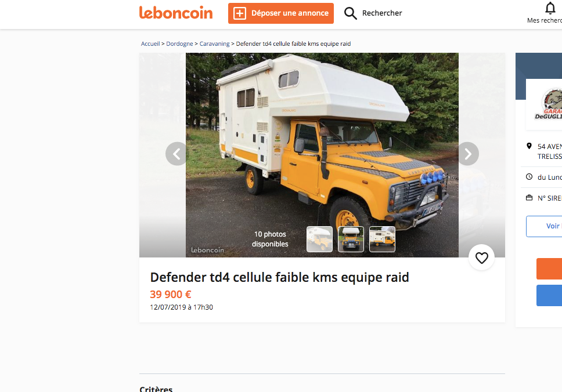
Task: Click the Rechercher magnifying glass icon
Action: pos(350,13)
